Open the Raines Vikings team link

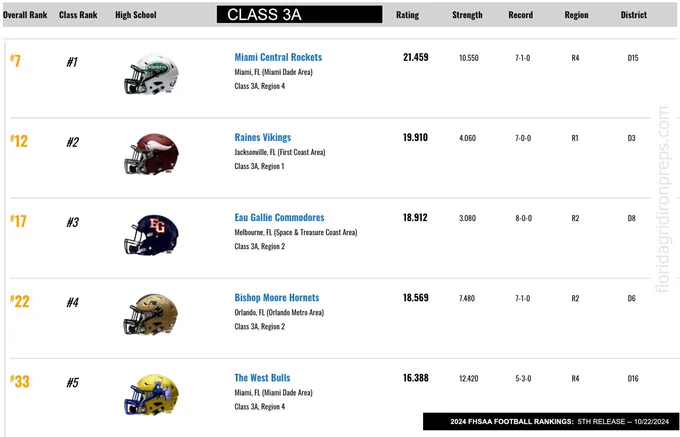click(263, 137)
